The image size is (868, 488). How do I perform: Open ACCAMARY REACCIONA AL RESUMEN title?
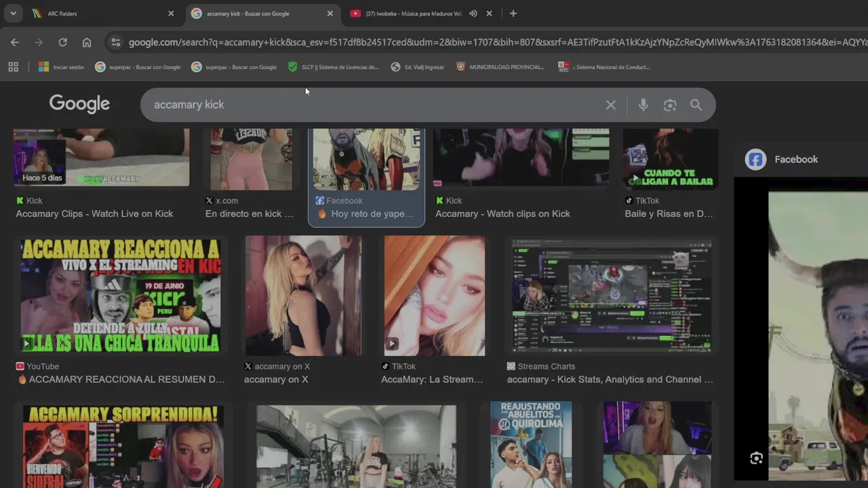click(x=121, y=380)
